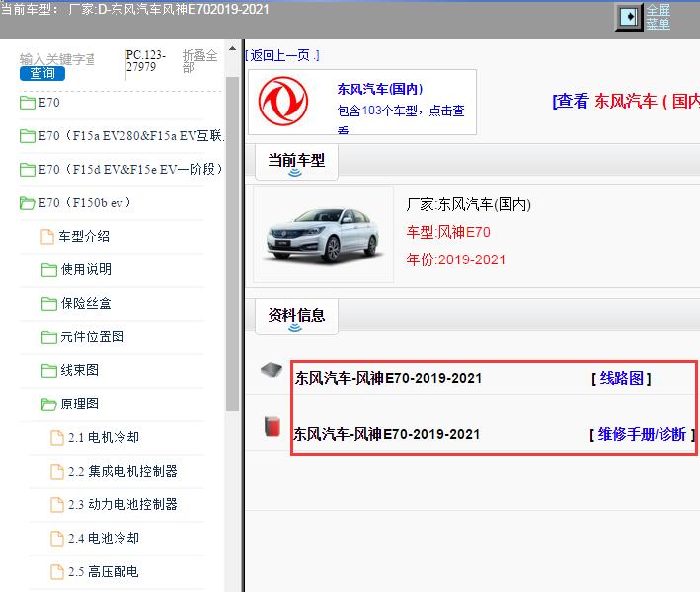Open 2.5 高压配电 schematic entry
Image resolution: width=700 pixels, height=592 pixels.
[x=104, y=571]
